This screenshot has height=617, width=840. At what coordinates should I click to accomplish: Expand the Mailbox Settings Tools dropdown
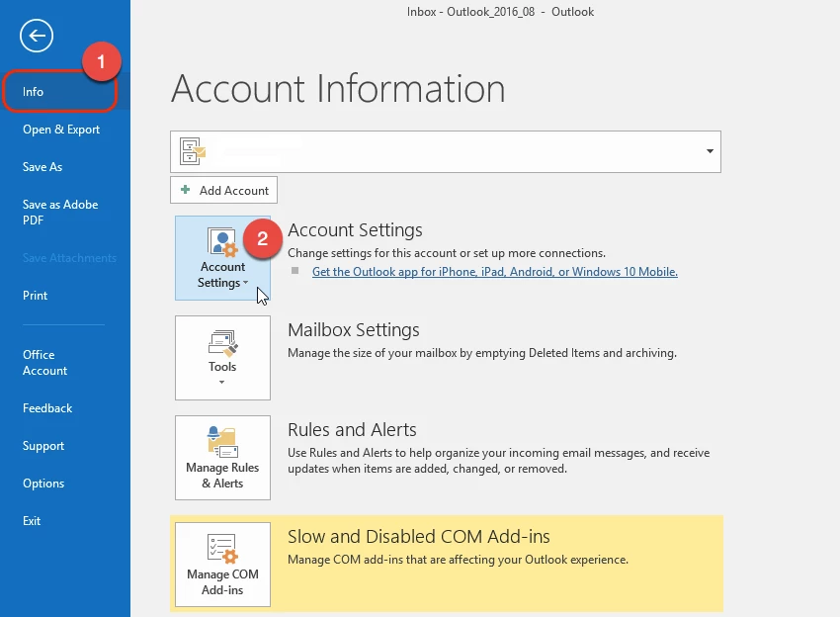222,358
